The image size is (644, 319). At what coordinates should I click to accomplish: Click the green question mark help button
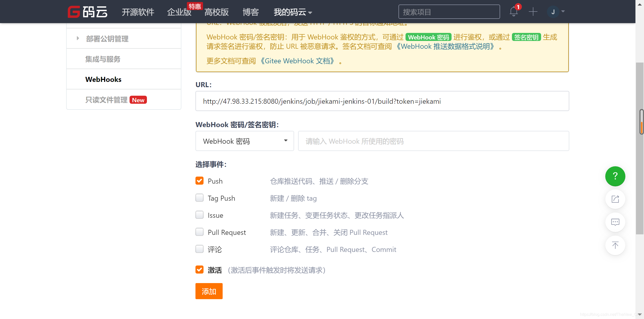coord(615,176)
